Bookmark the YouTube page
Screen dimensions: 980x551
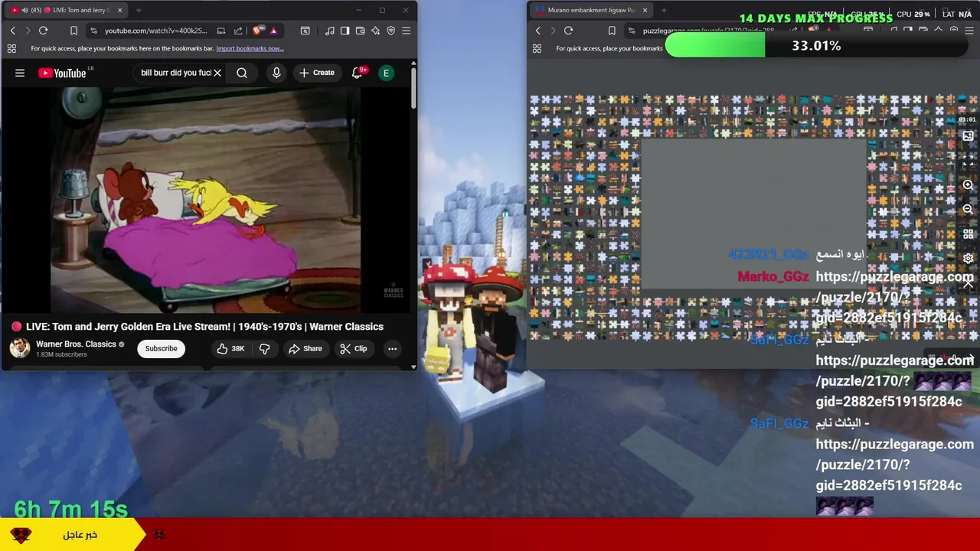click(x=73, y=31)
